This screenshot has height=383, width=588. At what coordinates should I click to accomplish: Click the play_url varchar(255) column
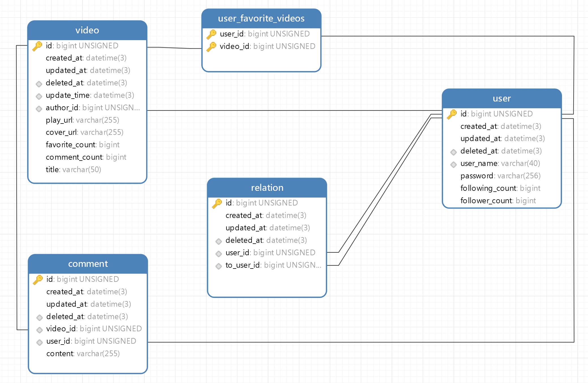click(x=82, y=120)
